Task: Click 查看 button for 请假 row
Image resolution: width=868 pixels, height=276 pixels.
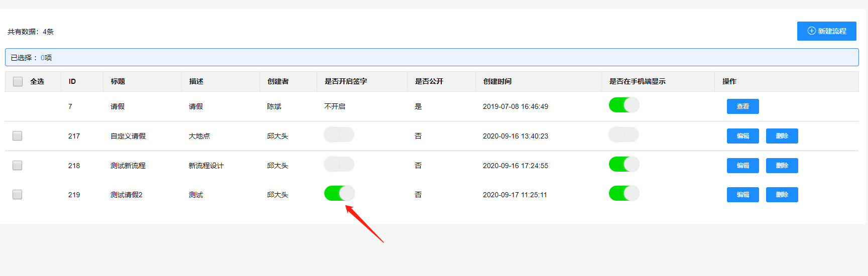Action: click(x=742, y=106)
